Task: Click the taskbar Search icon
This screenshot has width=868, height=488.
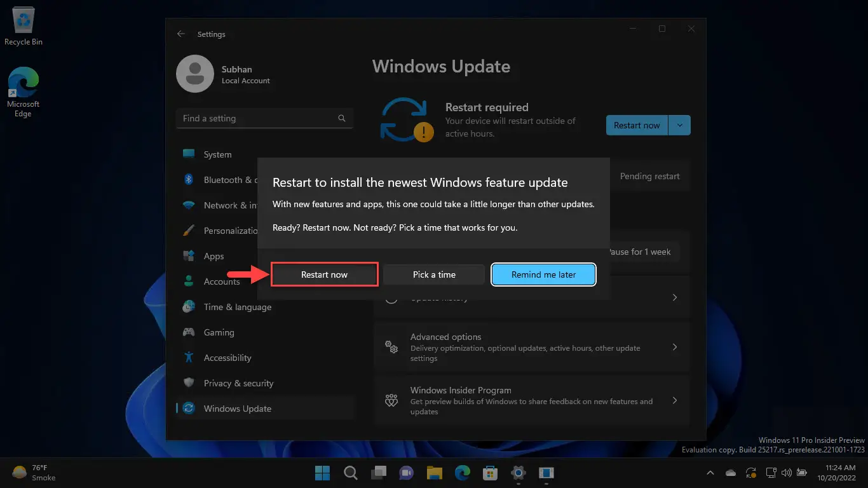Action: coord(351,473)
